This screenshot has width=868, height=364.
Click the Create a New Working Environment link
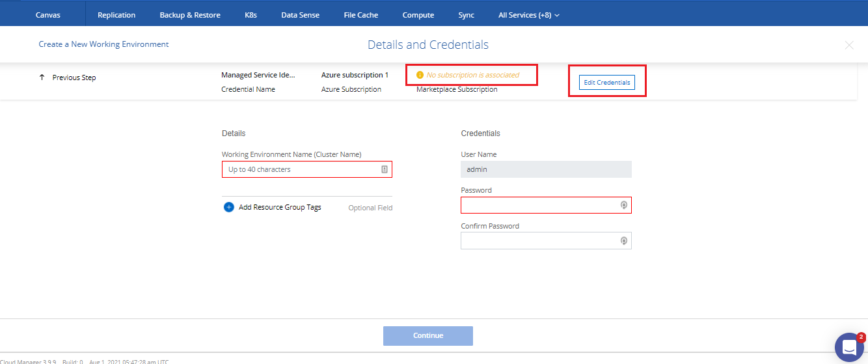tap(103, 44)
